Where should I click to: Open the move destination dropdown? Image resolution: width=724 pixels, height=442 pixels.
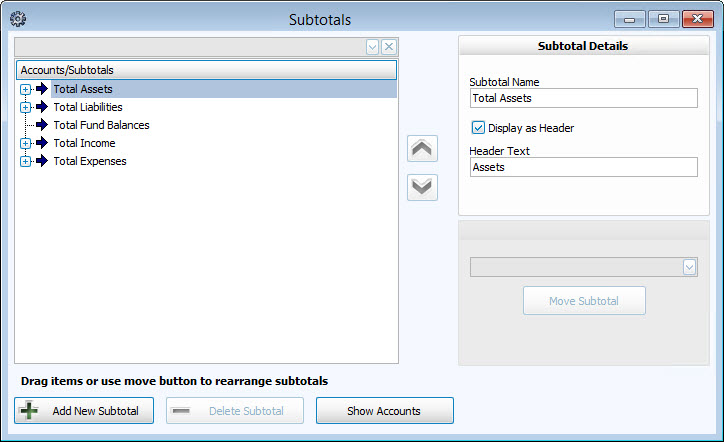click(x=689, y=267)
